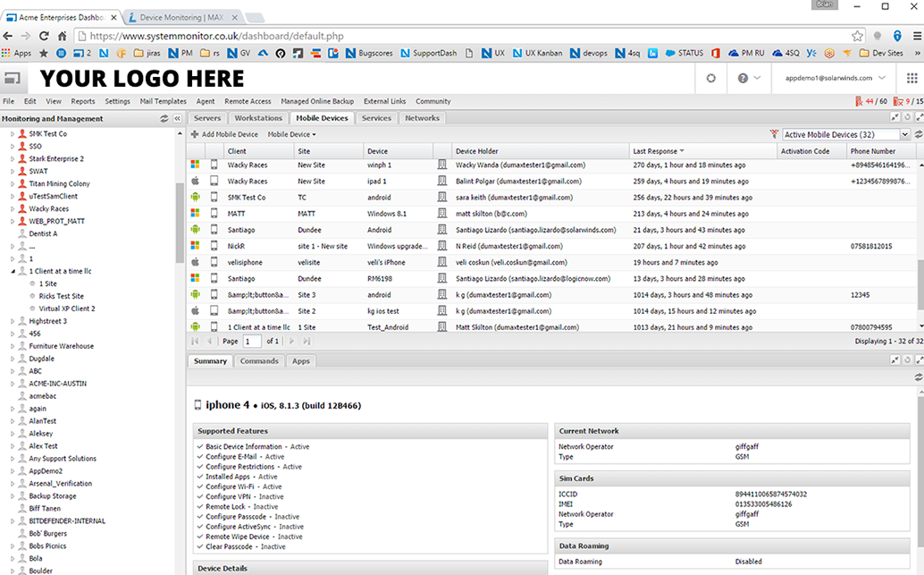The image size is (924, 575).
Task: Open the Commands tab
Action: click(x=258, y=361)
